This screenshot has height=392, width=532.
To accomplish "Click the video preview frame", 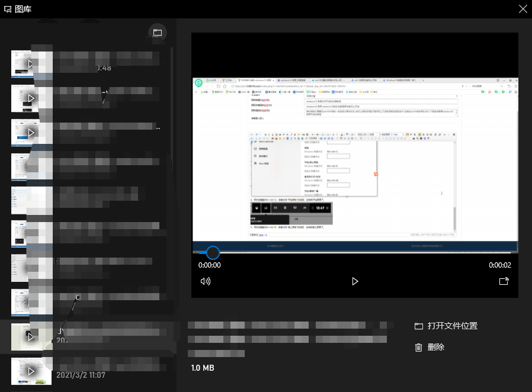I will click(x=354, y=160).
